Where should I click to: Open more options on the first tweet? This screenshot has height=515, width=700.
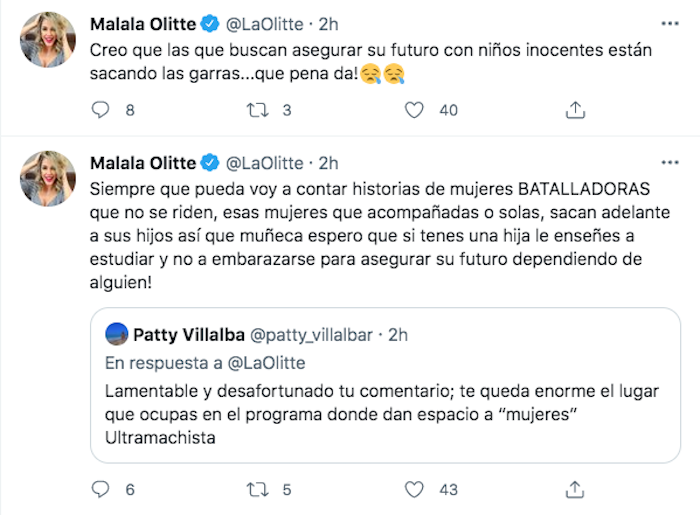(x=667, y=22)
